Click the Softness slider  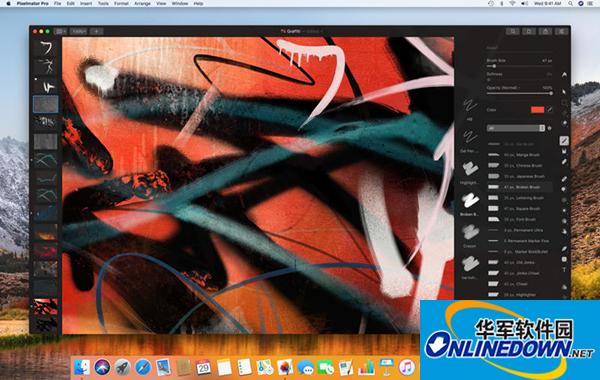(x=519, y=80)
